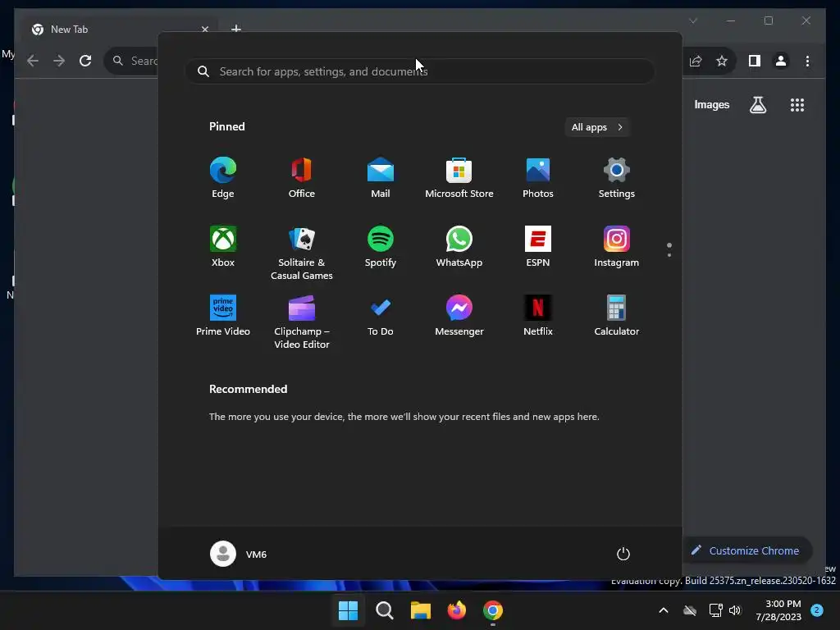Image resolution: width=840 pixels, height=630 pixels.
Task: Open taskbar Search
Action: pos(385,610)
